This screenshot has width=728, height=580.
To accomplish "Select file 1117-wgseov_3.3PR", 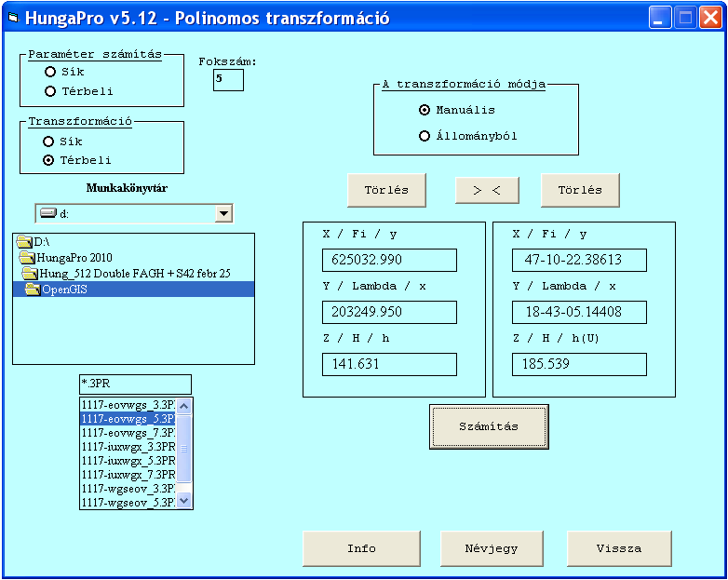I will pos(128,489).
